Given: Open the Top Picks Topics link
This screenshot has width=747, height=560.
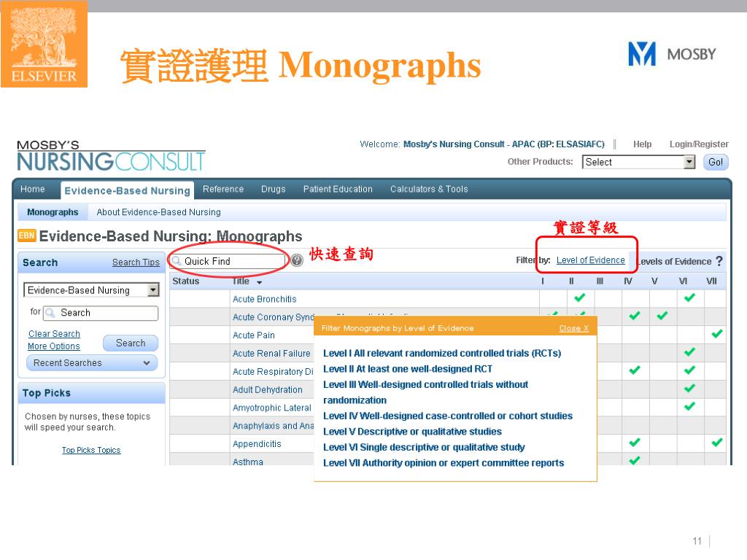Looking at the screenshot, I should click(x=91, y=450).
